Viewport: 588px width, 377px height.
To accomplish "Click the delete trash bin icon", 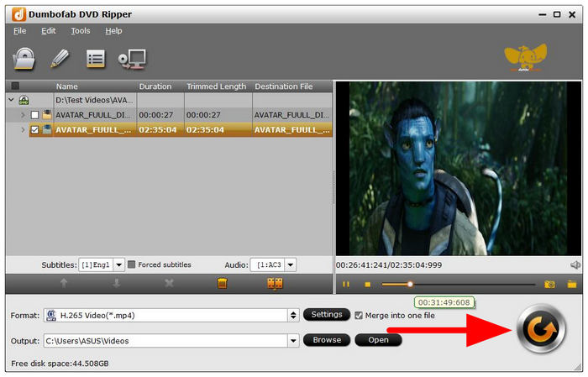I will point(222,283).
